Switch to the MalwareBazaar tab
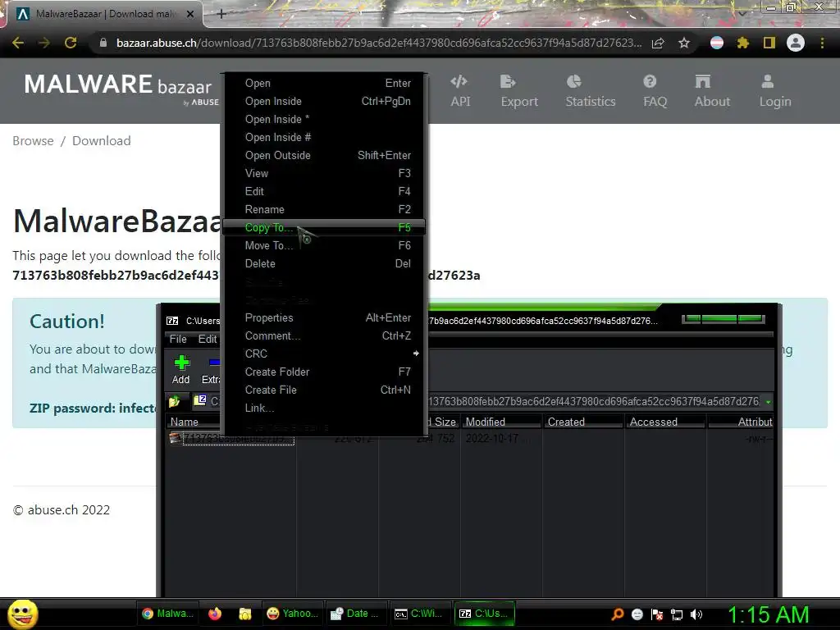 point(104,14)
